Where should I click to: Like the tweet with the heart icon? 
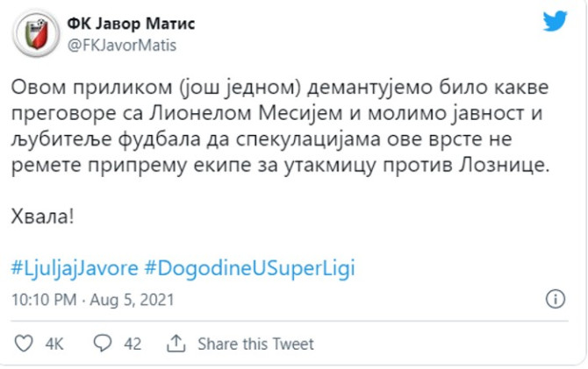(25, 344)
